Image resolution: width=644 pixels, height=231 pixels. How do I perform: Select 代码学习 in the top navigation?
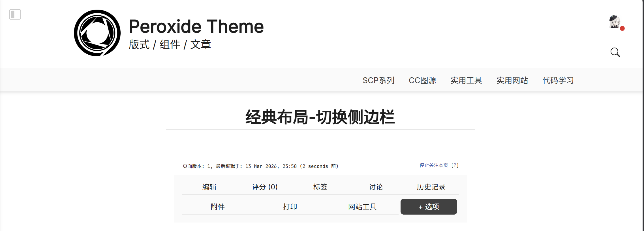click(558, 80)
